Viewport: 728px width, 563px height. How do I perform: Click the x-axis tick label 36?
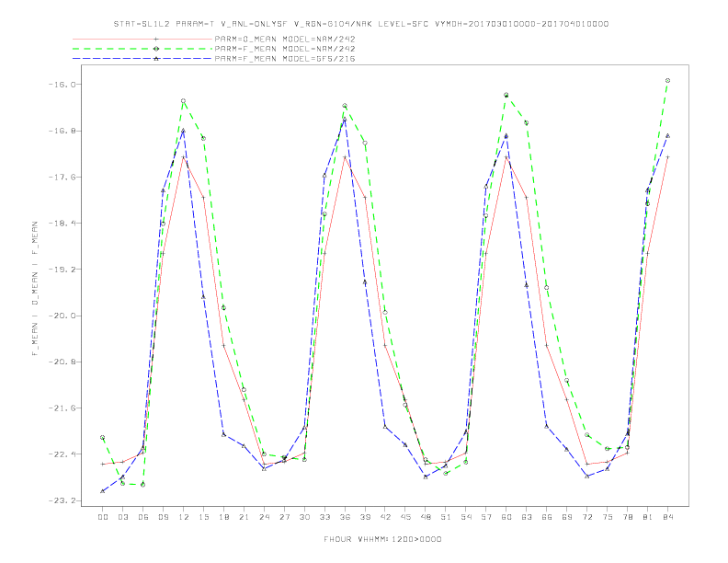pos(345,517)
